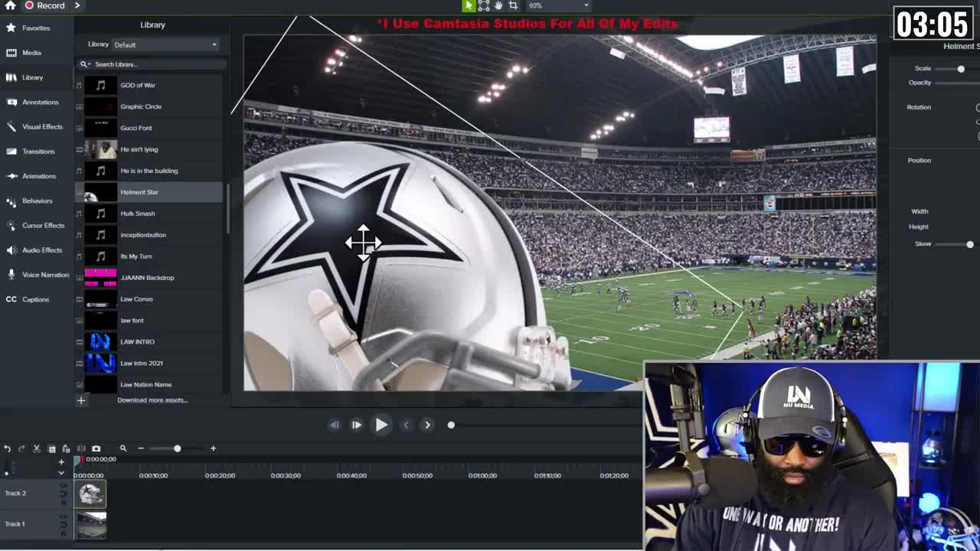The width and height of the screenshot is (980, 551).
Task: Click the Cut scissors icon on the timeline toolbar
Action: [x=36, y=448]
